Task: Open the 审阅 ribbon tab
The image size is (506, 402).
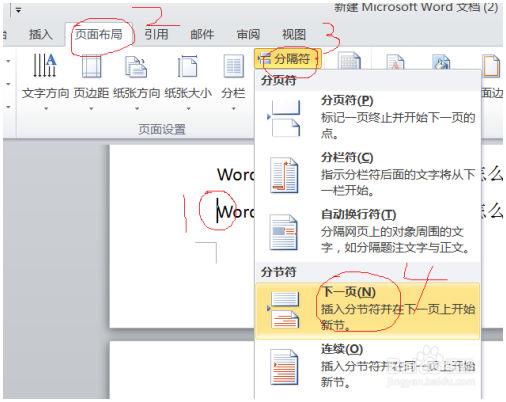Action: click(x=248, y=34)
